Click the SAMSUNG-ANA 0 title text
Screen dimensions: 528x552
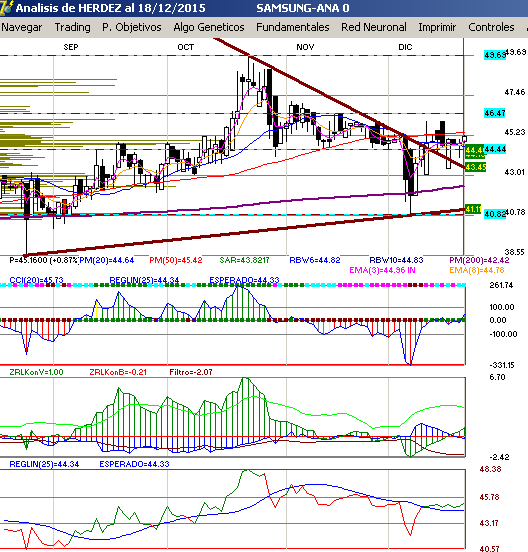tap(303, 8)
